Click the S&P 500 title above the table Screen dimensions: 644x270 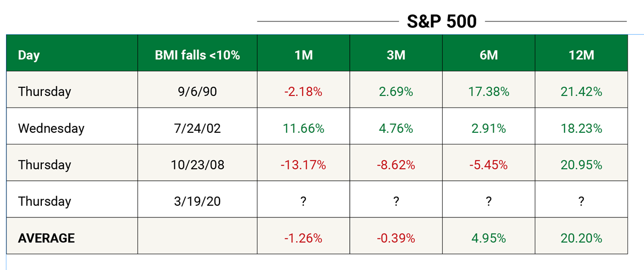pyautogui.click(x=442, y=21)
